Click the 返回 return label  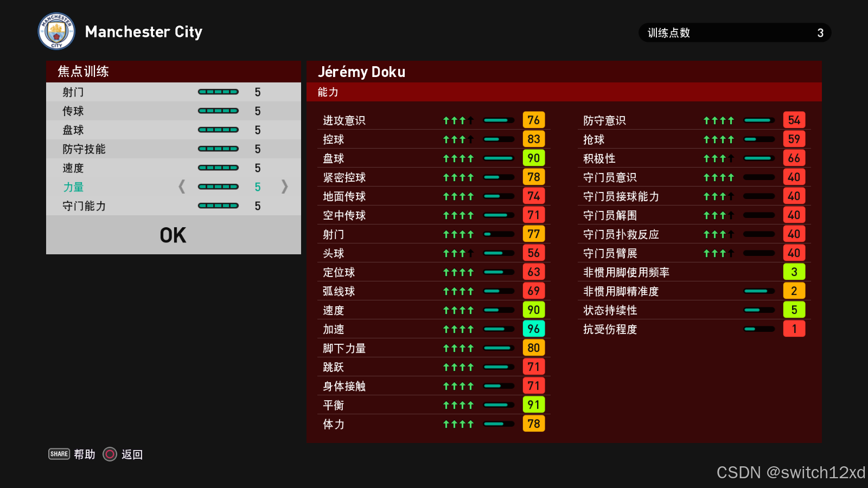click(x=132, y=454)
